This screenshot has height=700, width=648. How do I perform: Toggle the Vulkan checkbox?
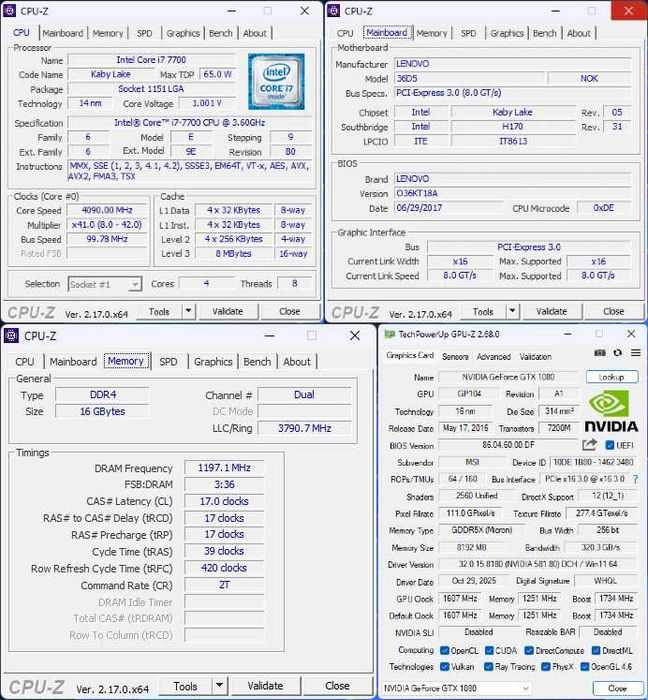tap(444, 667)
